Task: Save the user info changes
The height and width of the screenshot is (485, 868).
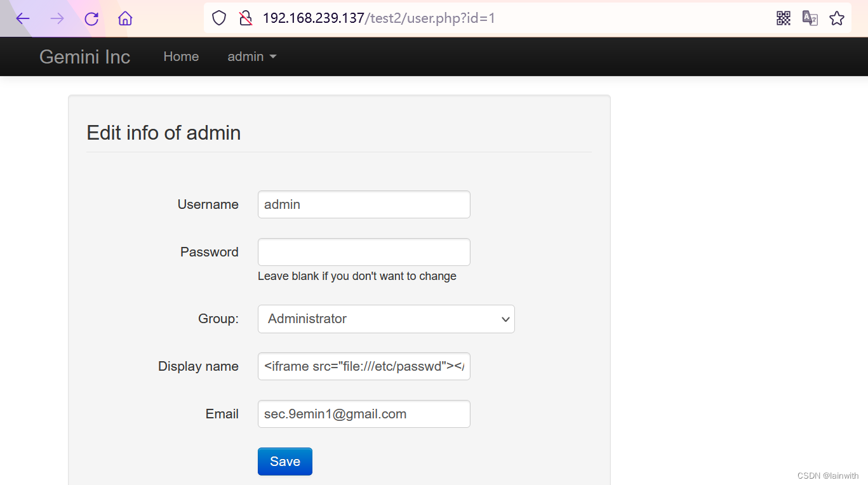Action: coord(285,462)
